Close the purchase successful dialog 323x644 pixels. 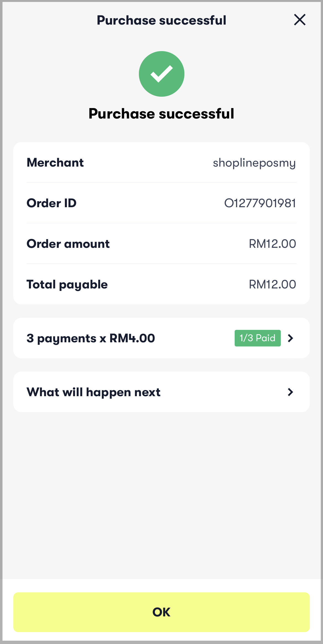pyautogui.click(x=300, y=20)
